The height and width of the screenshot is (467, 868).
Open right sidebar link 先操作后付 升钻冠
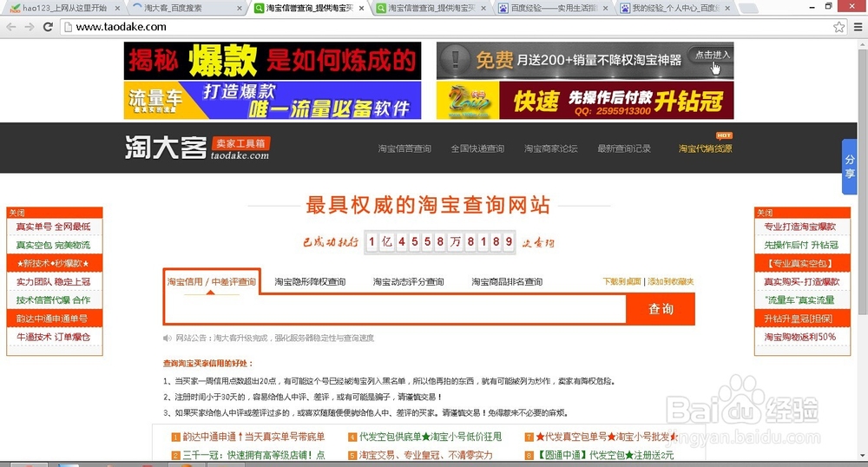click(801, 245)
